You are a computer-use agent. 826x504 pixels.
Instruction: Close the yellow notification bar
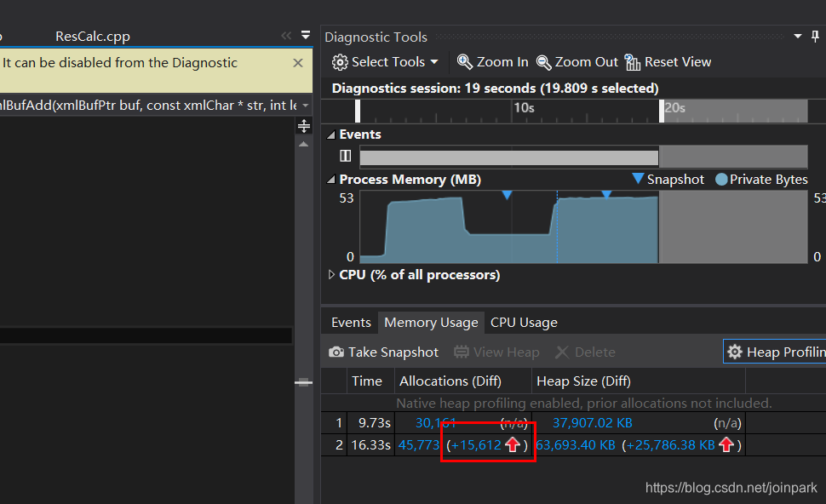pos(298,63)
